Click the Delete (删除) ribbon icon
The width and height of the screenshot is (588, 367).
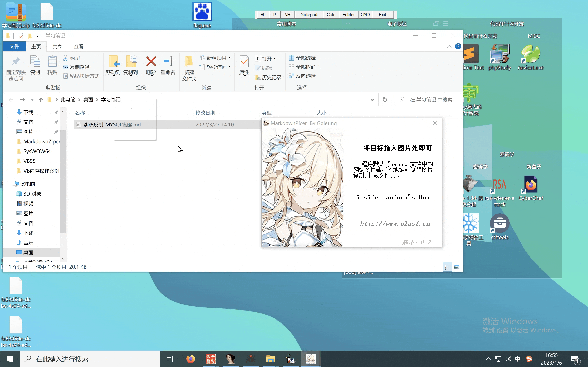click(x=151, y=62)
